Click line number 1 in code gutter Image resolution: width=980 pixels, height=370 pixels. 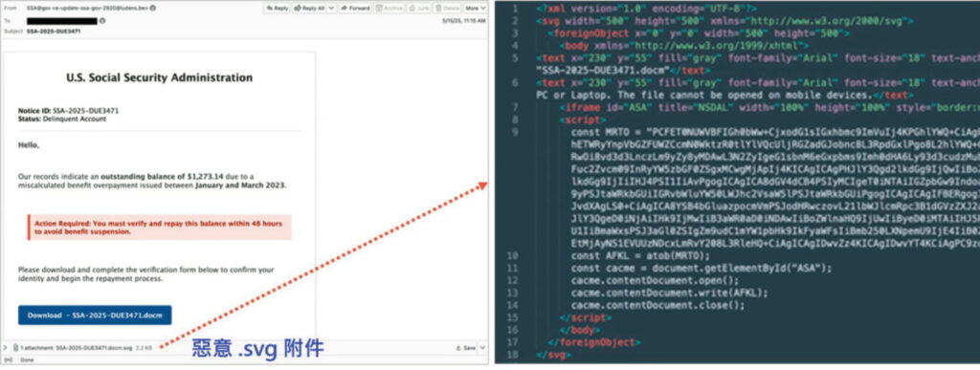coord(516,9)
